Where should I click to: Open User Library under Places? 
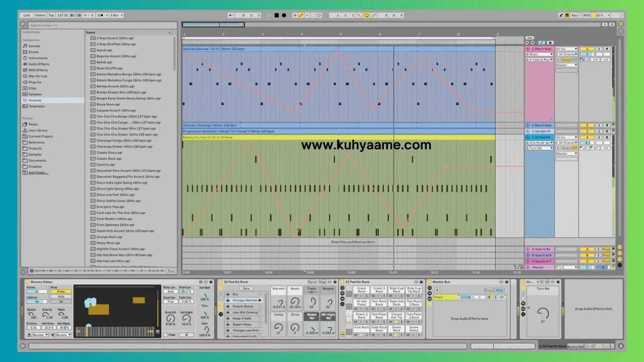[38, 130]
